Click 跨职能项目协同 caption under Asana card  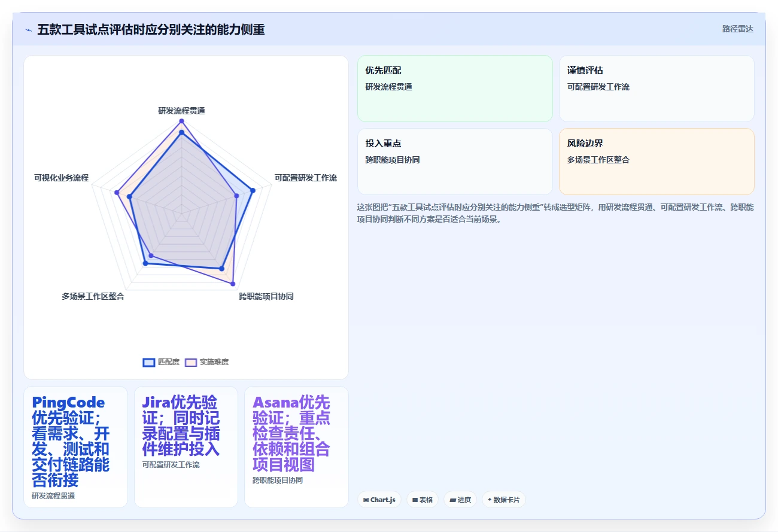click(278, 480)
